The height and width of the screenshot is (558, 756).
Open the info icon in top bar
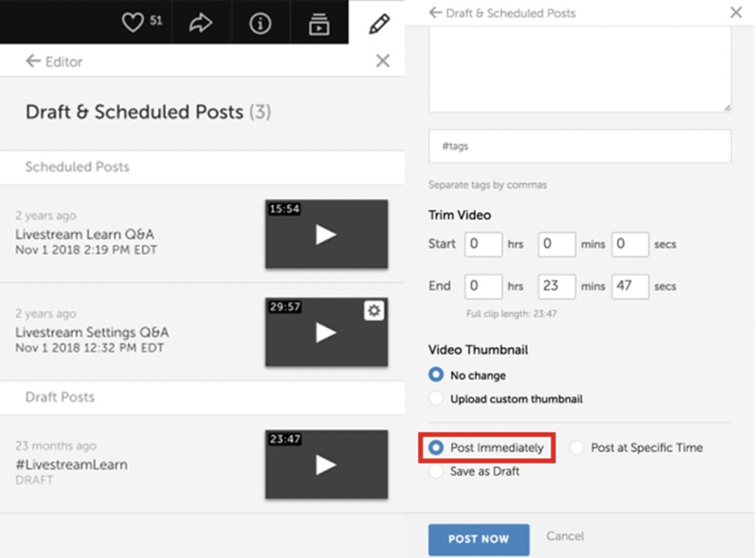pos(260,23)
